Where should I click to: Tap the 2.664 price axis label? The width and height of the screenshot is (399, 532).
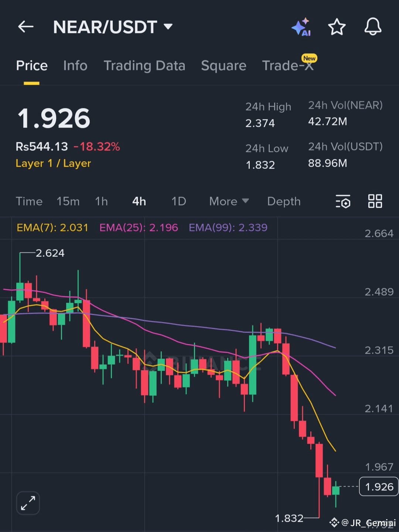(379, 233)
